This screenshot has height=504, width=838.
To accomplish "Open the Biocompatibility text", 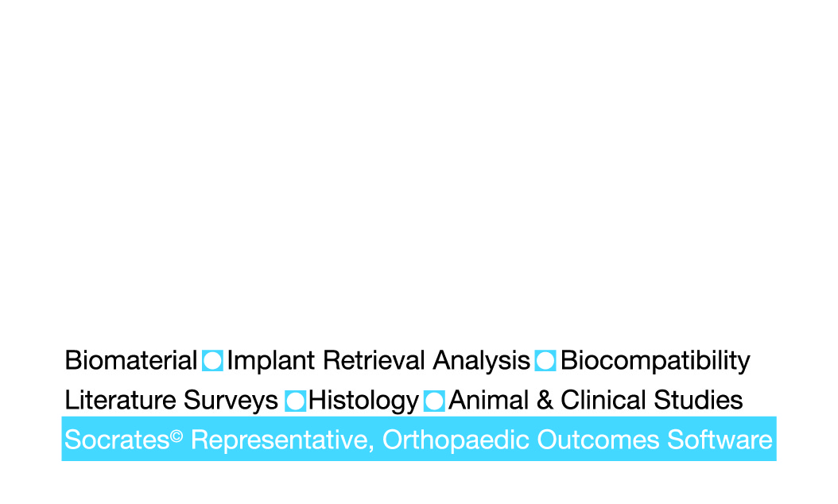I will pyautogui.click(x=655, y=362).
